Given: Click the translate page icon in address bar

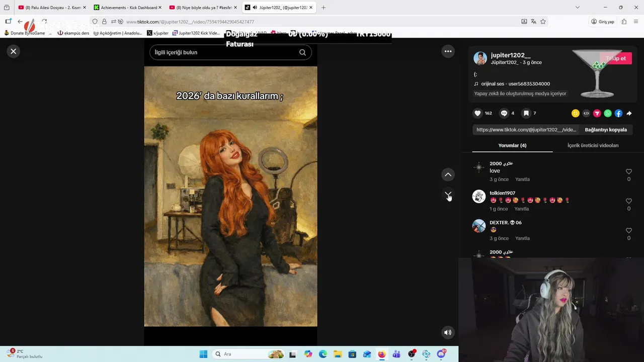Looking at the screenshot, I should point(533,22).
